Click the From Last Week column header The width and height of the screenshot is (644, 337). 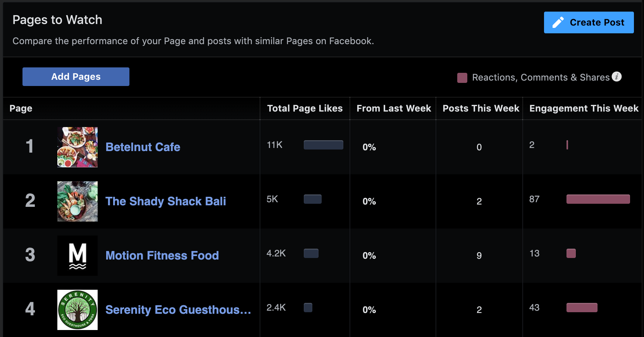point(394,108)
